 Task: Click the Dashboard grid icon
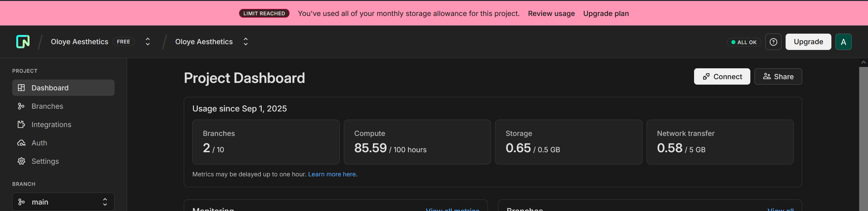tap(21, 88)
